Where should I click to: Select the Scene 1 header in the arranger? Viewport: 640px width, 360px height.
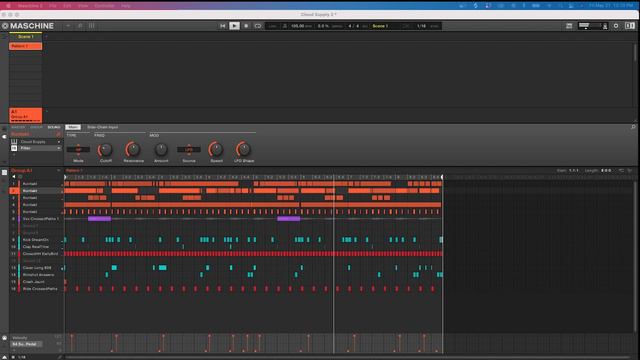[x=26, y=37]
